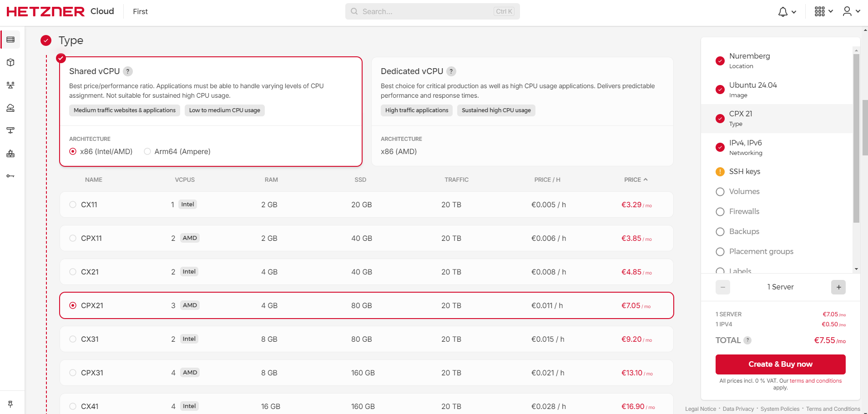868x414 pixels.
Task: Open the terms and conditions link
Action: [x=815, y=381]
